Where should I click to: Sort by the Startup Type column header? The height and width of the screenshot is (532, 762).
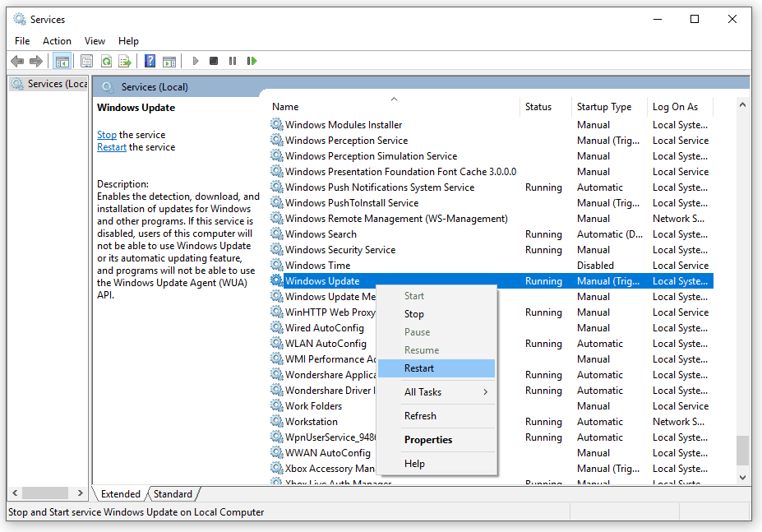610,107
